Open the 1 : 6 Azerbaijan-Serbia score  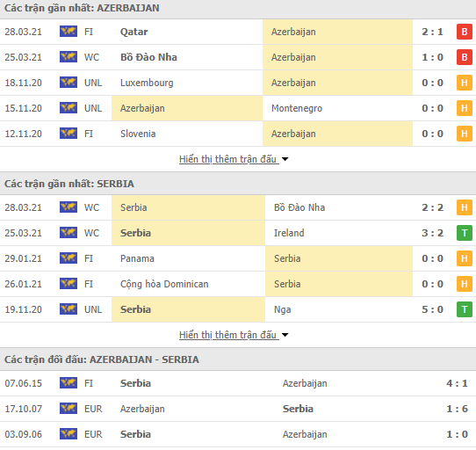457,409
